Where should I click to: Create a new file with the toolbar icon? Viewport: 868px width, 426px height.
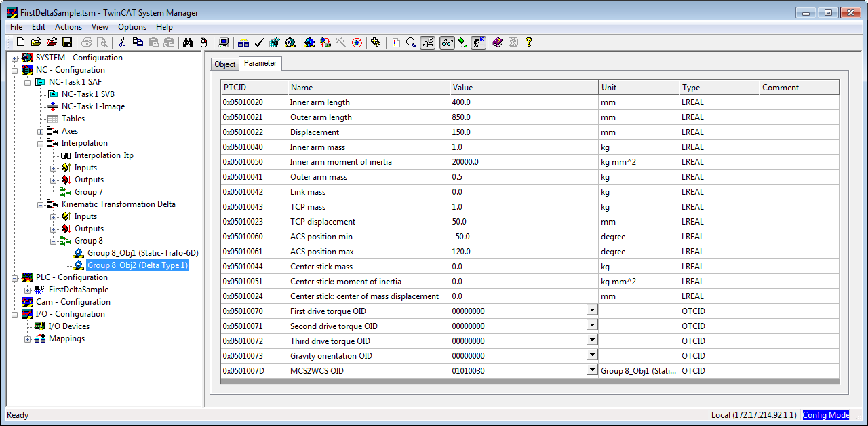pos(20,42)
